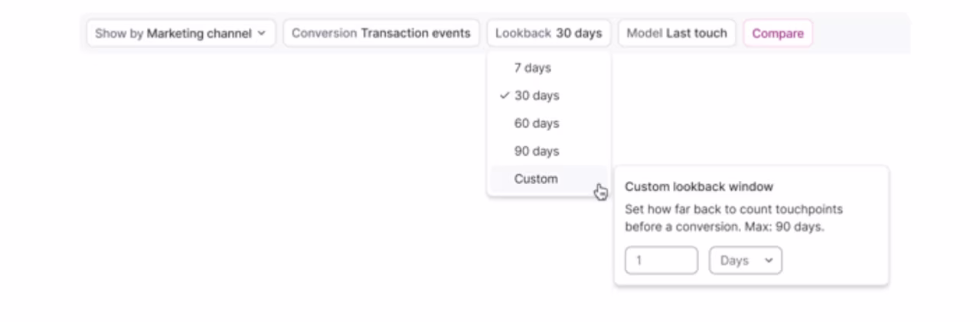This screenshot has width=980, height=322.
Task: Click the chevron arrow in the Days selector
Action: [769, 261]
